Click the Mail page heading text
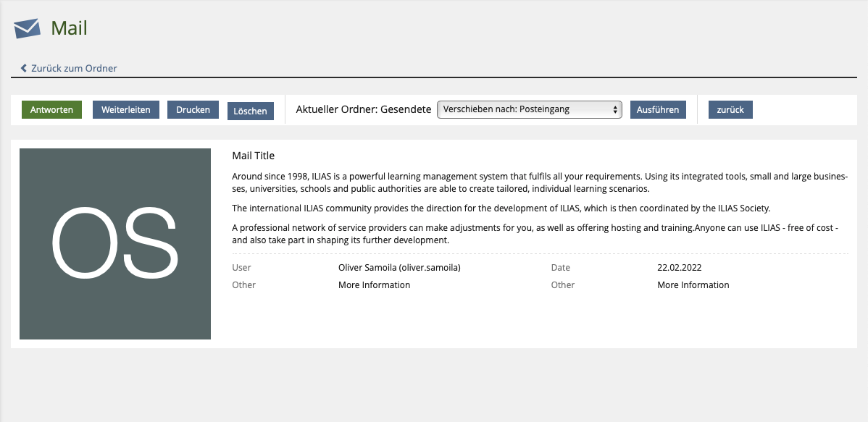 click(x=69, y=28)
